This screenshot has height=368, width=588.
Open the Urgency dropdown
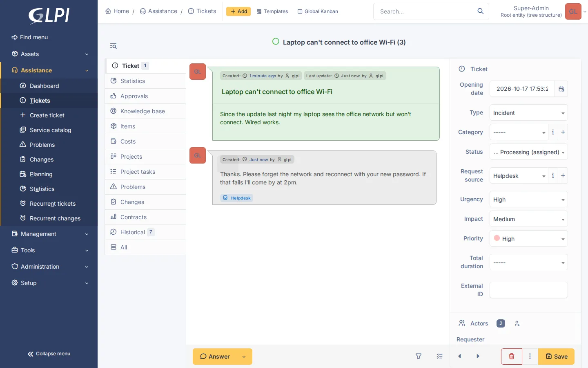coord(528,200)
